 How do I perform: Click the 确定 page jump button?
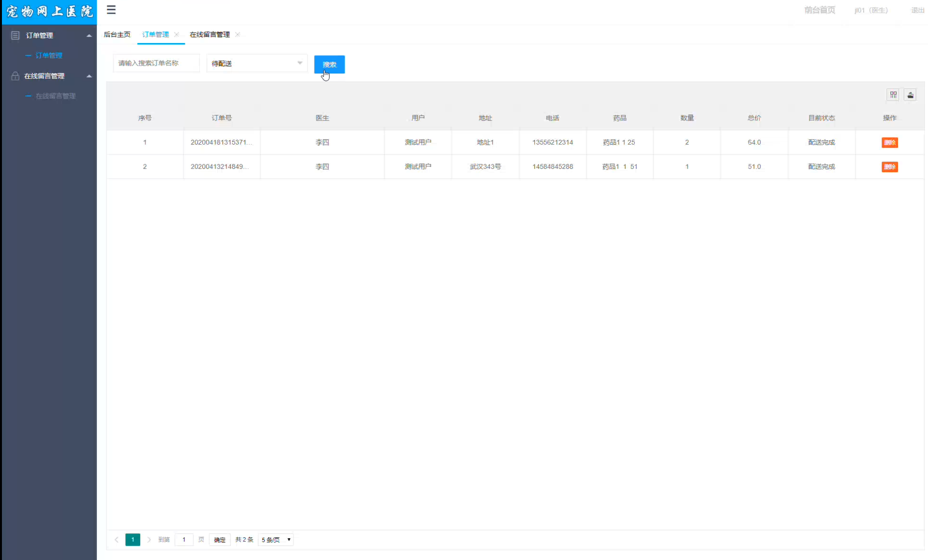220,540
